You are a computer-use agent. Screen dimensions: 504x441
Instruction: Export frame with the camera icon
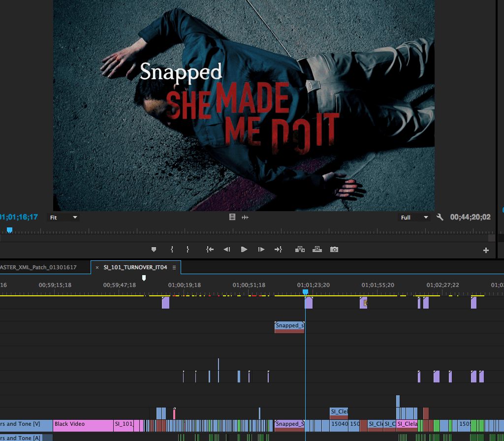pyautogui.click(x=334, y=250)
